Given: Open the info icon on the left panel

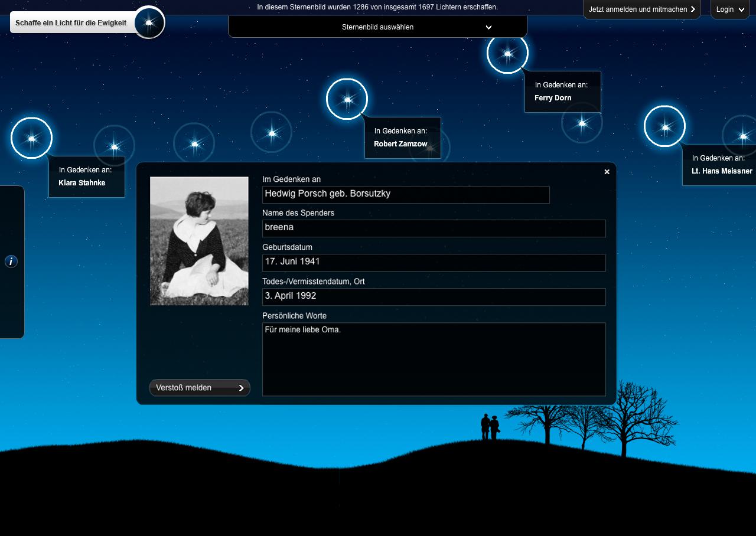Looking at the screenshot, I should 11,262.
